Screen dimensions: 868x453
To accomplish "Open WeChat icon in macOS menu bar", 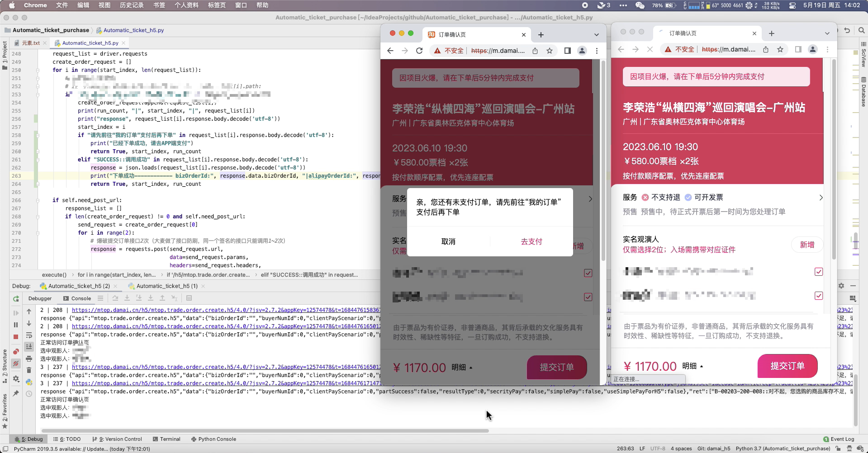I will click(x=640, y=5).
